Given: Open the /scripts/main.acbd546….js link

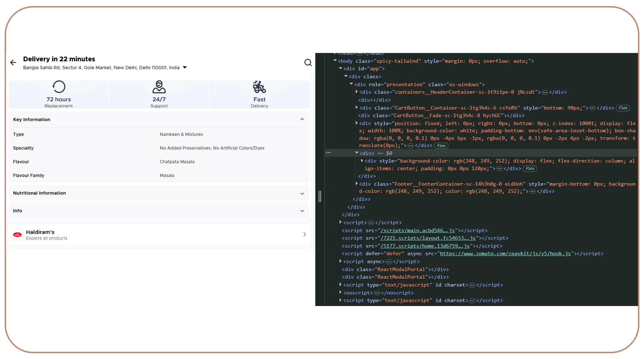Looking at the screenshot, I should coord(417,230).
